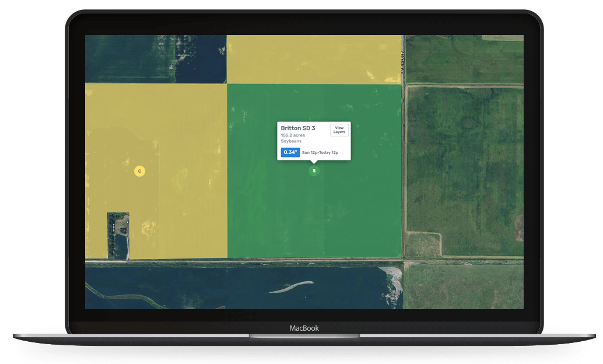Click the blue 0.34" rainfall badge
The width and height of the screenshot is (603, 364).
[290, 152]
